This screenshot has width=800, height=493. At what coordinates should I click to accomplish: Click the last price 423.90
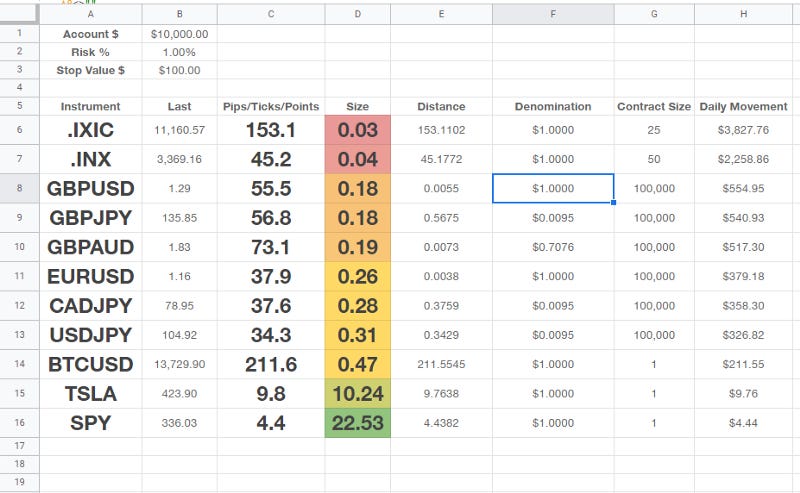click(180, 393)
